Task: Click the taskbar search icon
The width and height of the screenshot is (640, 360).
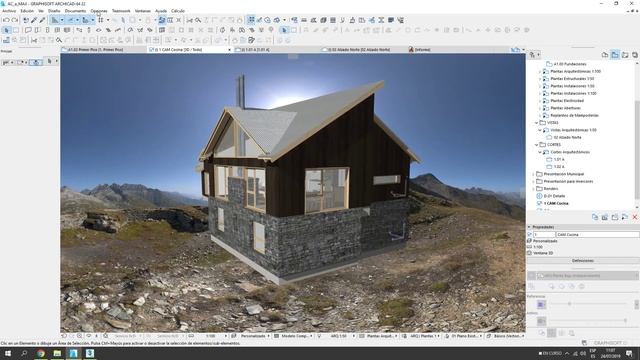Action: click(24, 353)
